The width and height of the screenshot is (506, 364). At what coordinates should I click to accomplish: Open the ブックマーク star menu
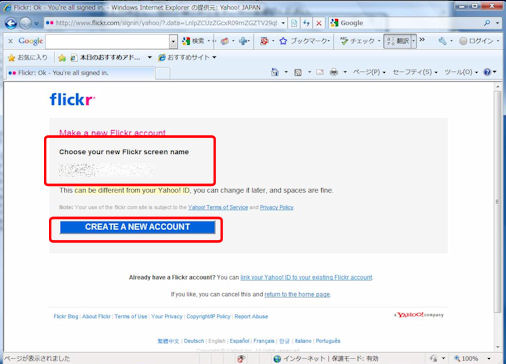point(304,41)
